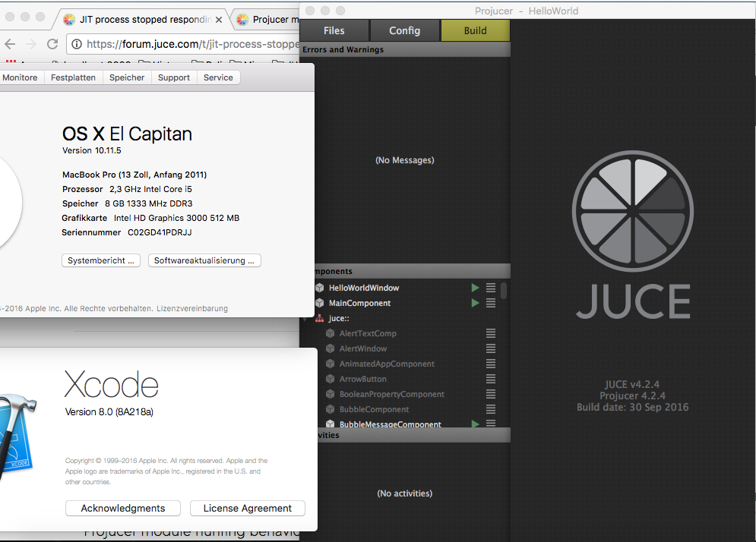Click the Systembericht button
The width and height of the screenshot is (756, 542).
[101, 260]
